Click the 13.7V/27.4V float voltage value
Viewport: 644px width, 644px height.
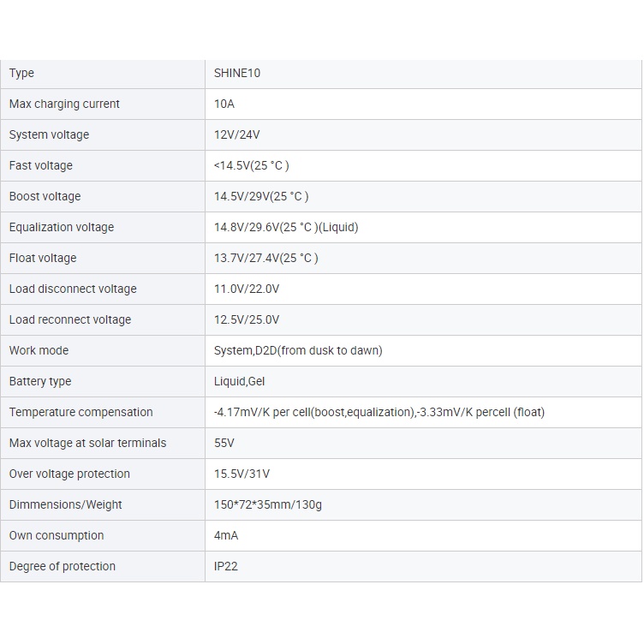265,258
